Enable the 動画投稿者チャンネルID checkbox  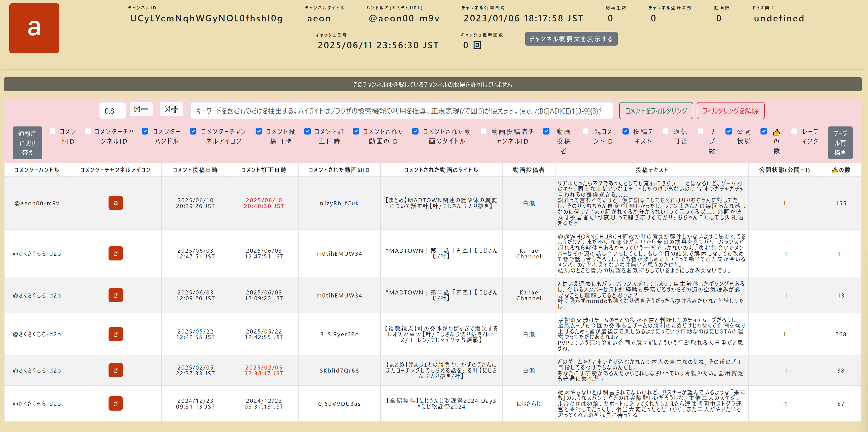coord(483,131)
